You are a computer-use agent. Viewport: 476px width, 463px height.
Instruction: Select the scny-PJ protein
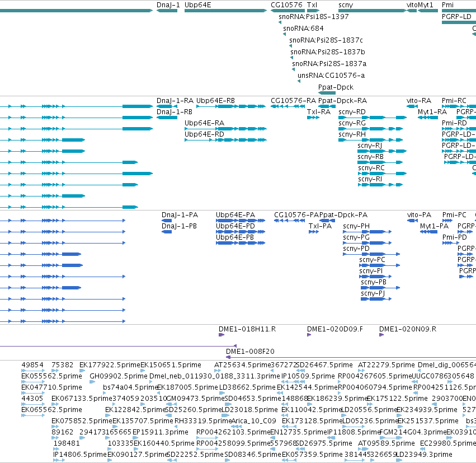tap(376, 299)
